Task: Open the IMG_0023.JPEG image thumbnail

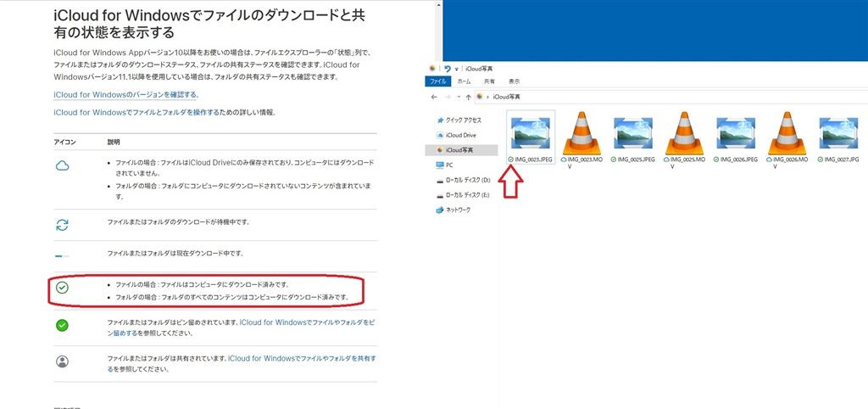Action: pyautogui.click(x=531, y=133)
